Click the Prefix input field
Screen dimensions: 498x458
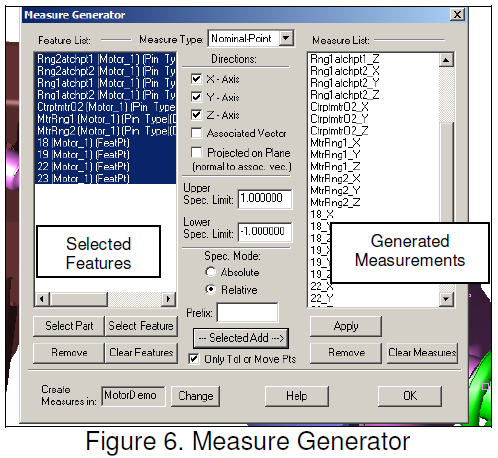(247, 312)
